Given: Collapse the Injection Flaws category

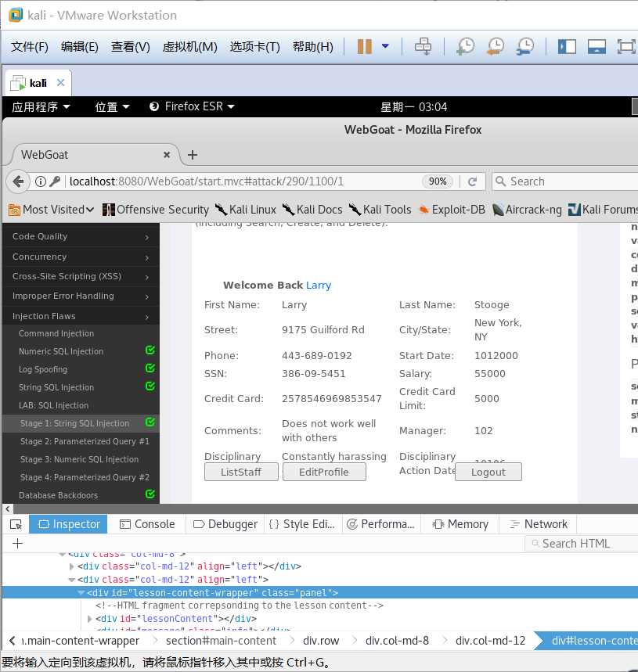Looking at the screenshot, I should pyautogui.click(x=81, y=316).
